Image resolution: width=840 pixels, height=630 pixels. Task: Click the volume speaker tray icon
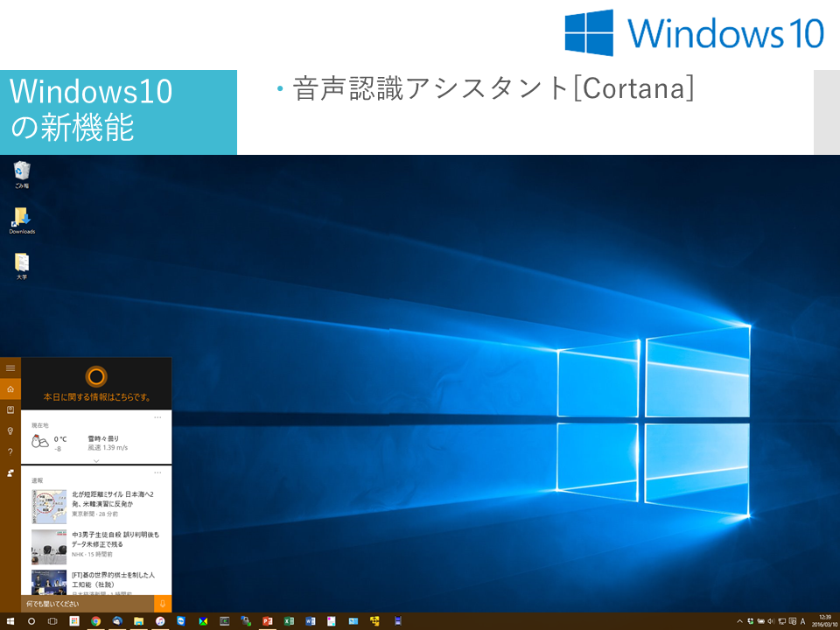click(771, 621)
